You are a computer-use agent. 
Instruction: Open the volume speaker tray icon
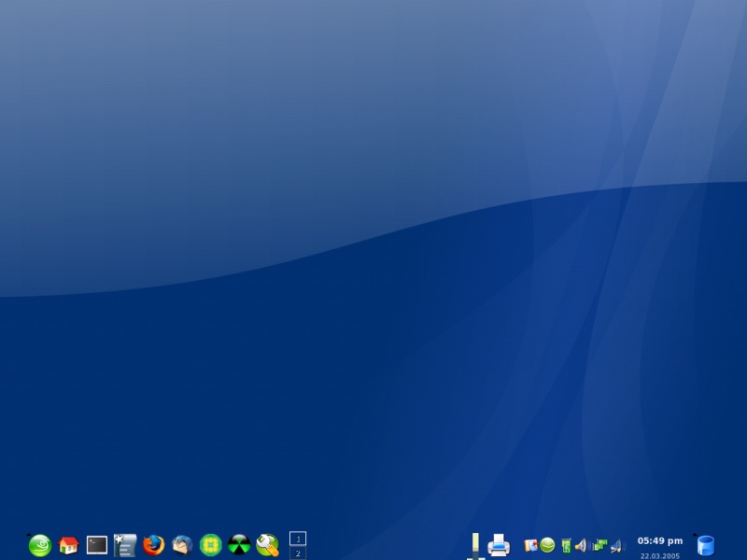(x=582, y=545)
